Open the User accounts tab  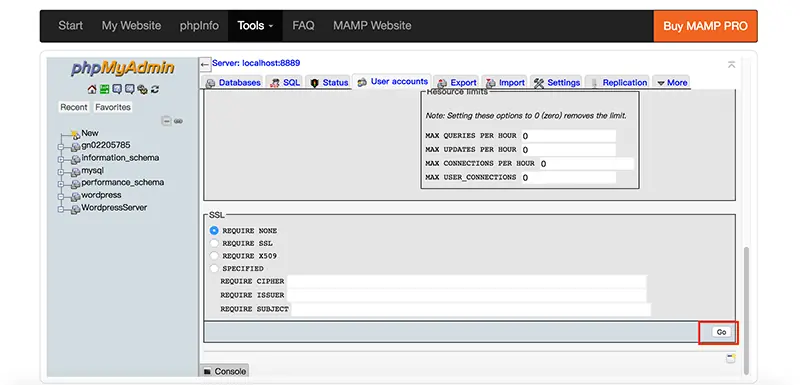[392, 82]
